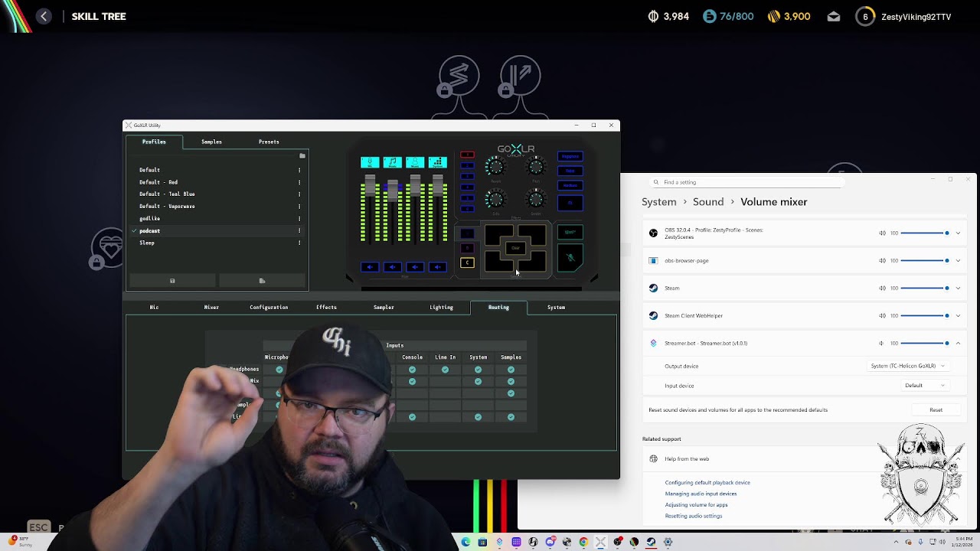Mute the third fader channel on GoXLR

415,267
